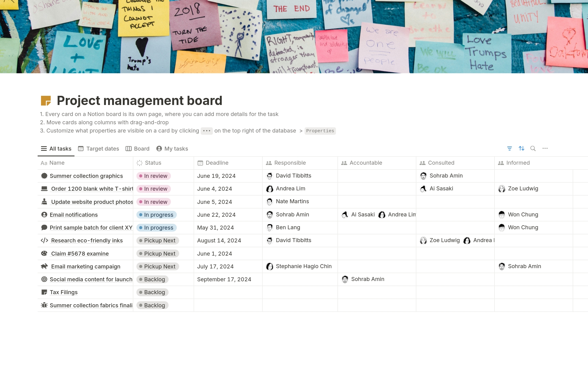Switch to the Target dates tab

click(x=99, y=149)
